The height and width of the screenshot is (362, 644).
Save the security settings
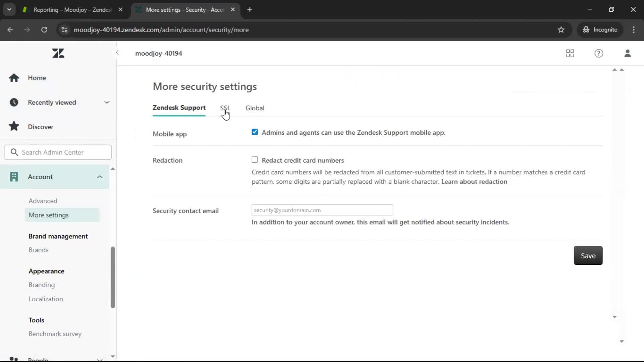point(588,255)
